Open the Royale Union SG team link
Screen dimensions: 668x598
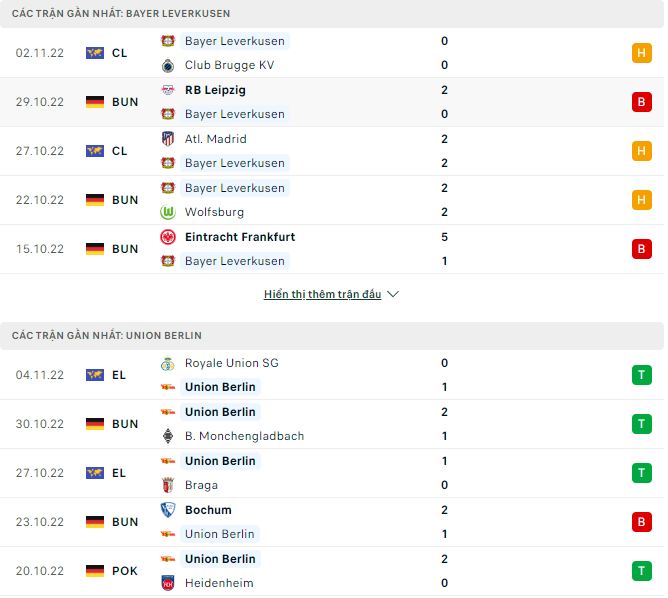tap(232, 363)
